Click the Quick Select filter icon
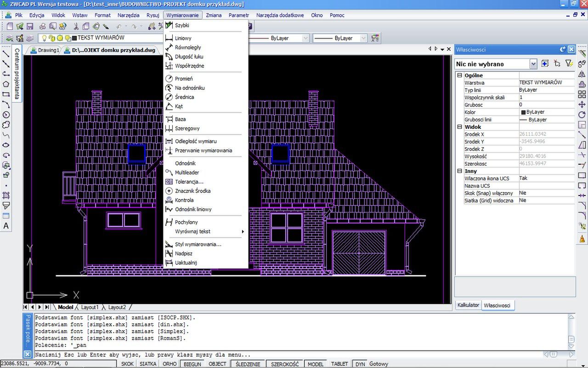588x368 pixels. tap(569, 63)
